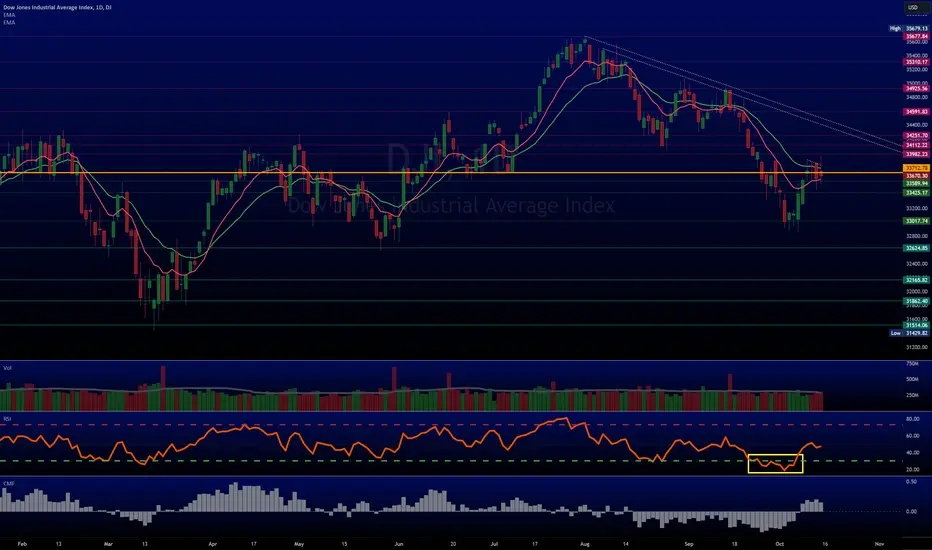The width and height of the screenshot is (932, 550).
Task: Click the Feb date on time axis
Action: point(23,544)
